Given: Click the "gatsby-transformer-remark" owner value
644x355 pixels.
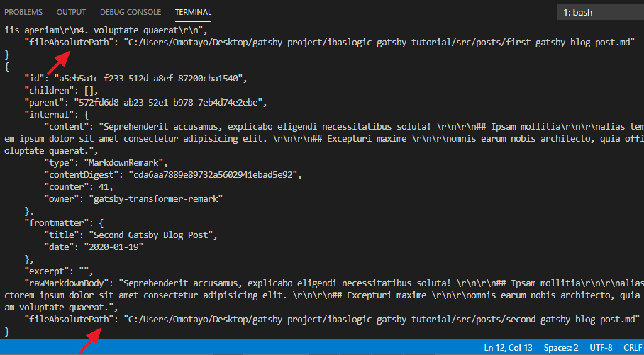Looking at the screenshot, I should coord(155,199).
